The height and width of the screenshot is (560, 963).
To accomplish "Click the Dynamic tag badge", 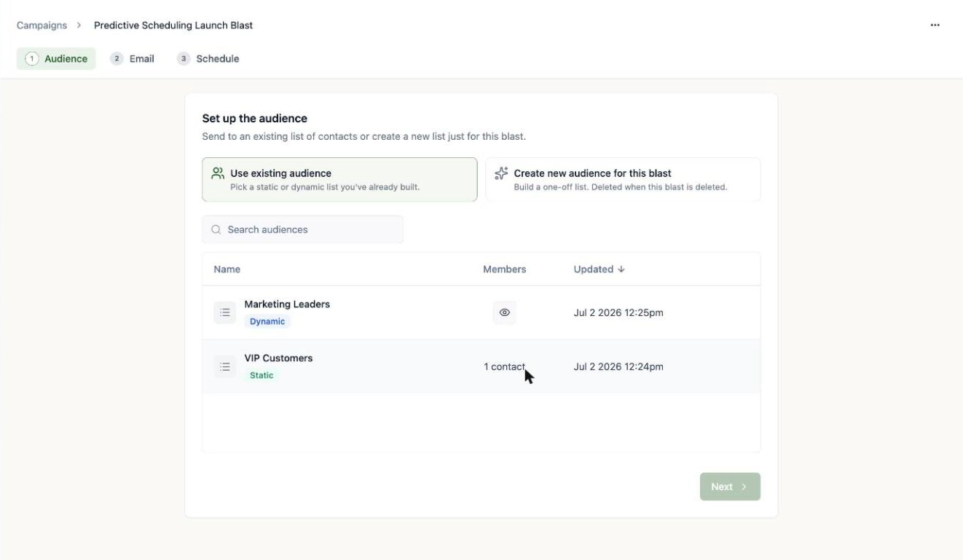I will tap(267, 321).
